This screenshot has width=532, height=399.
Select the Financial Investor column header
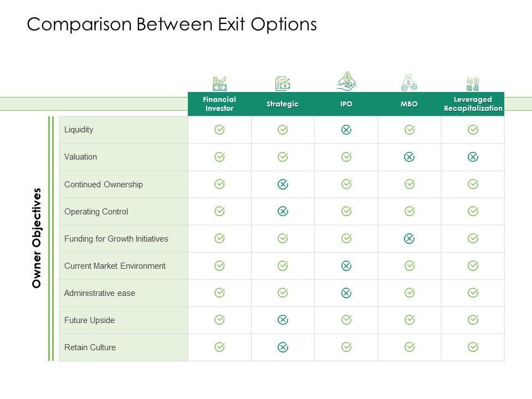(219, 104)
